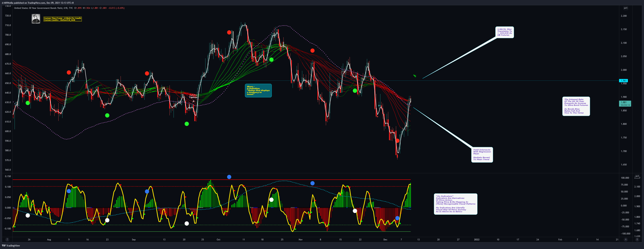Click the pct label atop main price scale
The width and height of the screenshot is (644, 249).
626,8
